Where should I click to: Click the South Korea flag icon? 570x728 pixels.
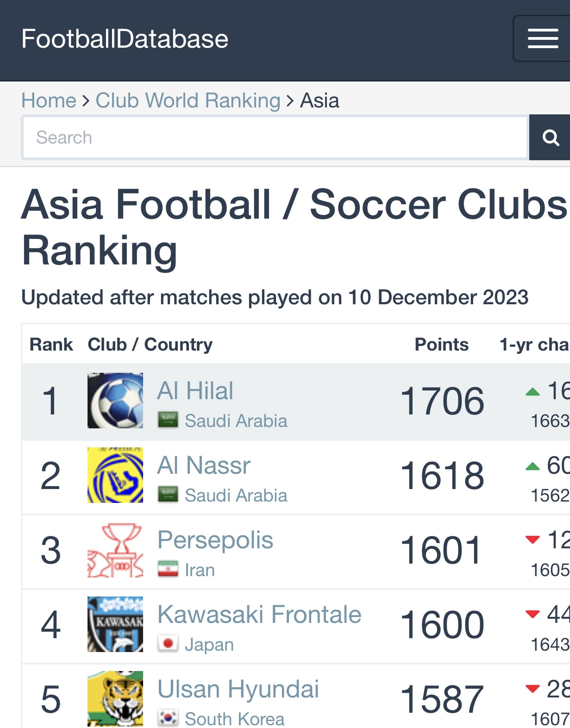tap(168, 718)
